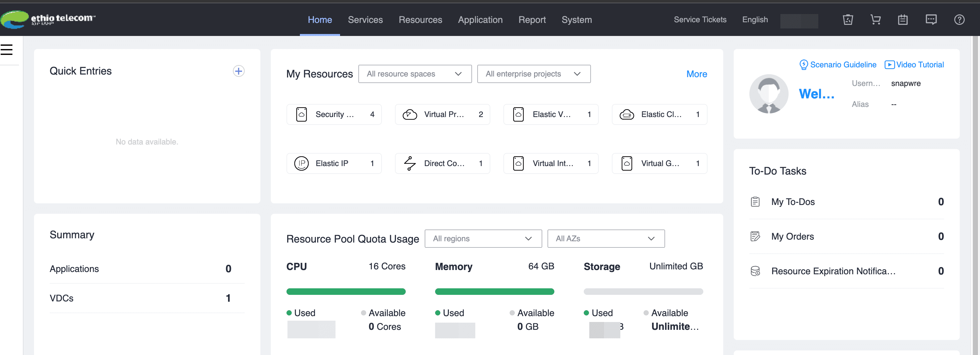Open Resource Expiration Notifica... row
980x355 pixels.
846,271
